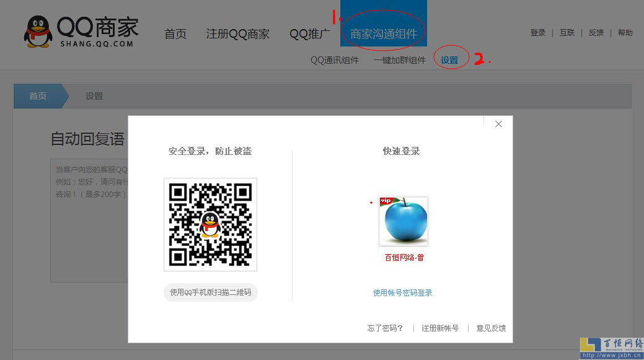Click the QR code to scan login
Screen dimensions: 644x360
(x=210, y=224)
